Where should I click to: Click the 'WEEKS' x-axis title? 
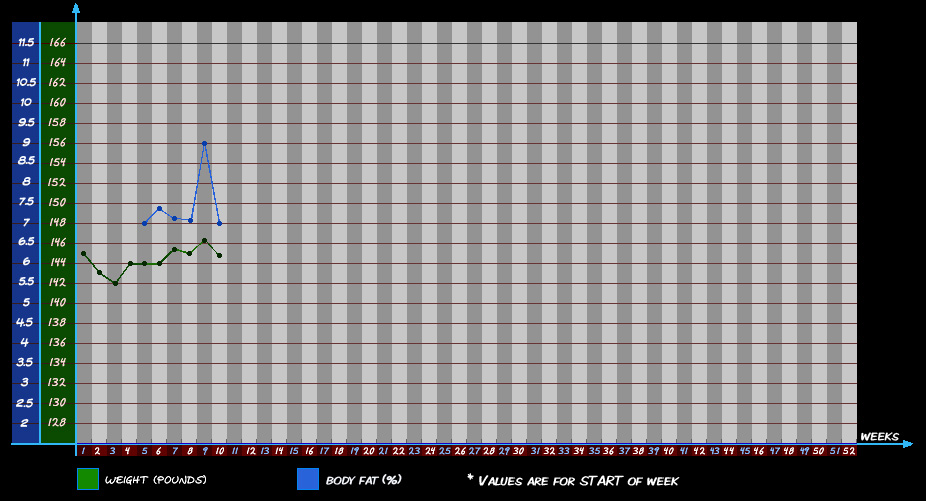pyautogui.click(x=879, y=437)
